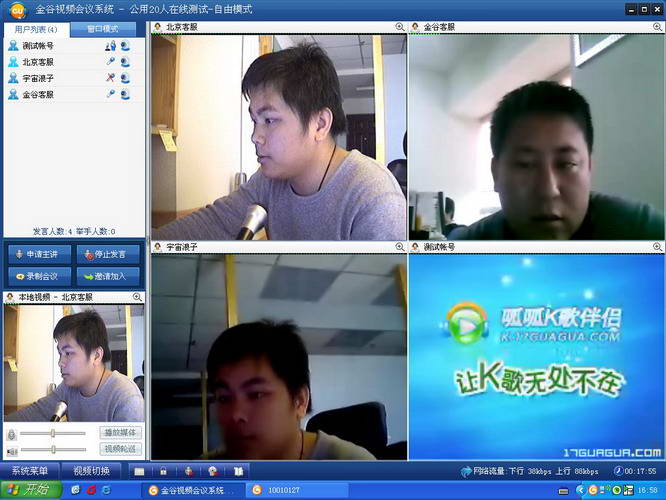This screenshot has width=666, height=500.
Task: Click the webcam settings icon in bottom toolbar
Action: pyautogui.click(x=213, y=471)
